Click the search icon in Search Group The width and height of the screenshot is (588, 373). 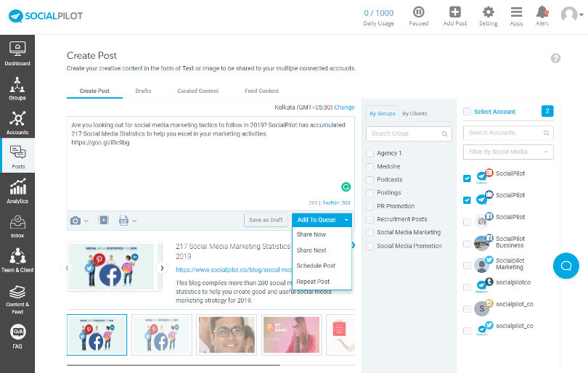click(444, 134)
